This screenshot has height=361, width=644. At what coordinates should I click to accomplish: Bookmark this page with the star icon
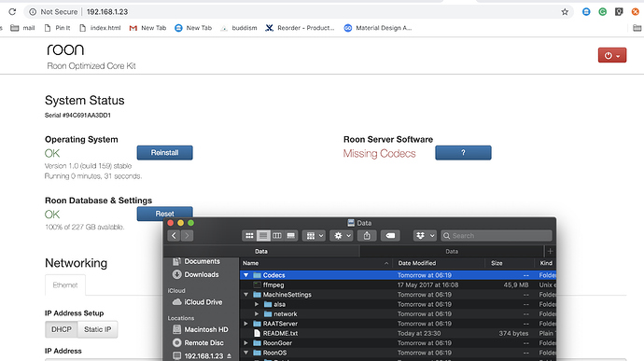[x=565, y=12]
